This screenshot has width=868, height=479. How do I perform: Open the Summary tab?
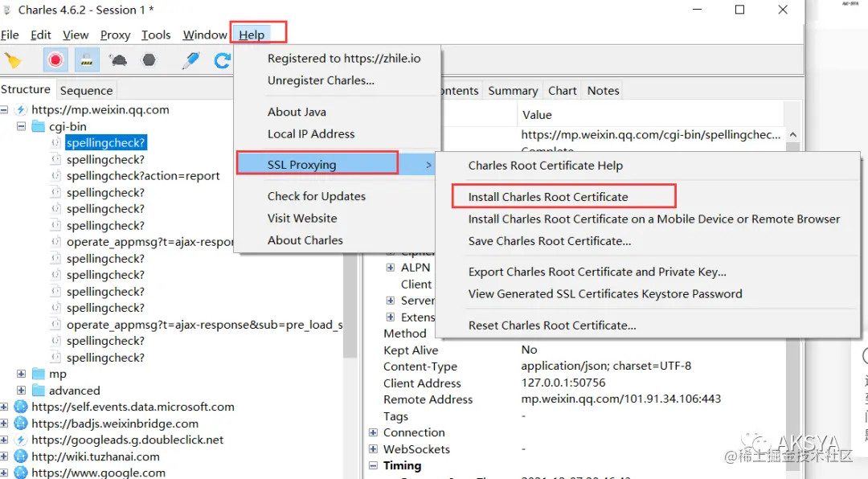(513, 90)
